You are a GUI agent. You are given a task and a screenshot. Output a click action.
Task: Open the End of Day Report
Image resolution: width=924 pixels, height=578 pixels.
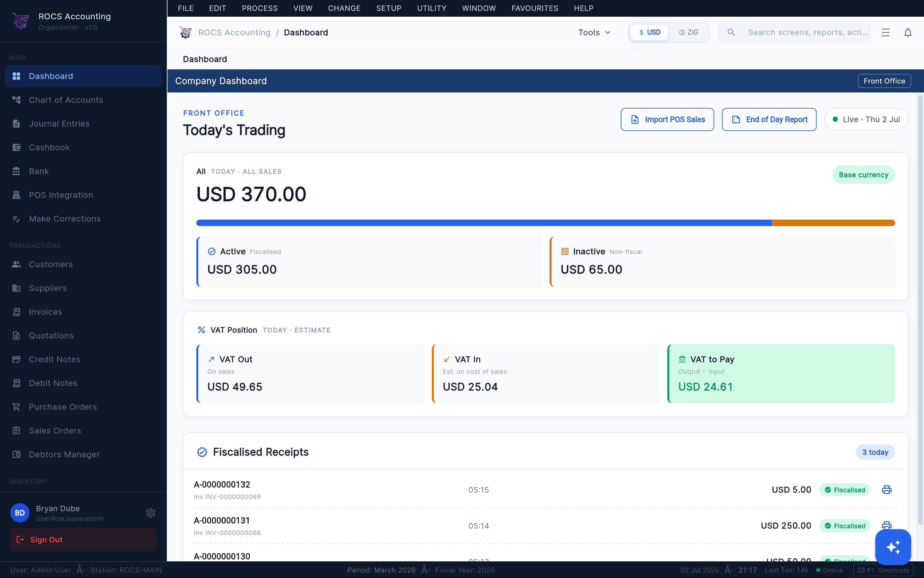pos(769,119)
